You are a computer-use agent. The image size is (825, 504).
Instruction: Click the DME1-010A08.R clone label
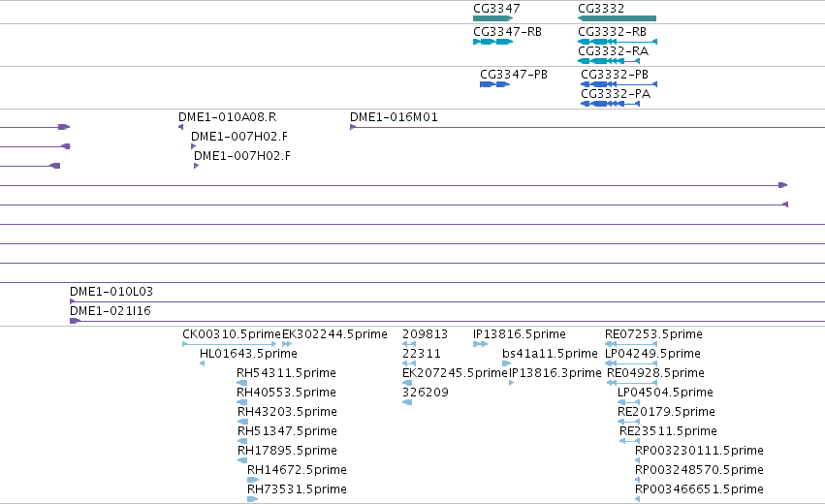click(227, 117)
